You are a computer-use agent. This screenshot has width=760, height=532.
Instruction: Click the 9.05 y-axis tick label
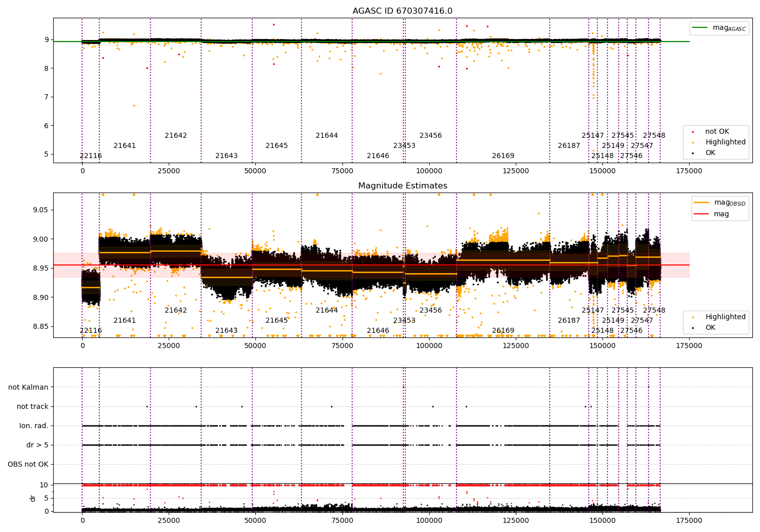tap(41, 210)
